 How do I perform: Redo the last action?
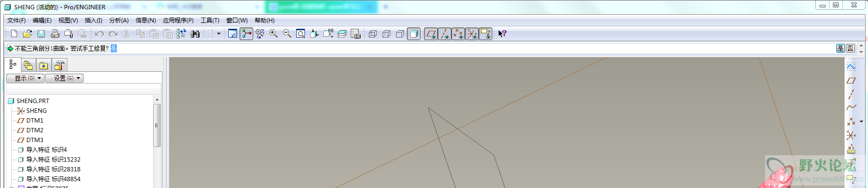click(113, 34)
